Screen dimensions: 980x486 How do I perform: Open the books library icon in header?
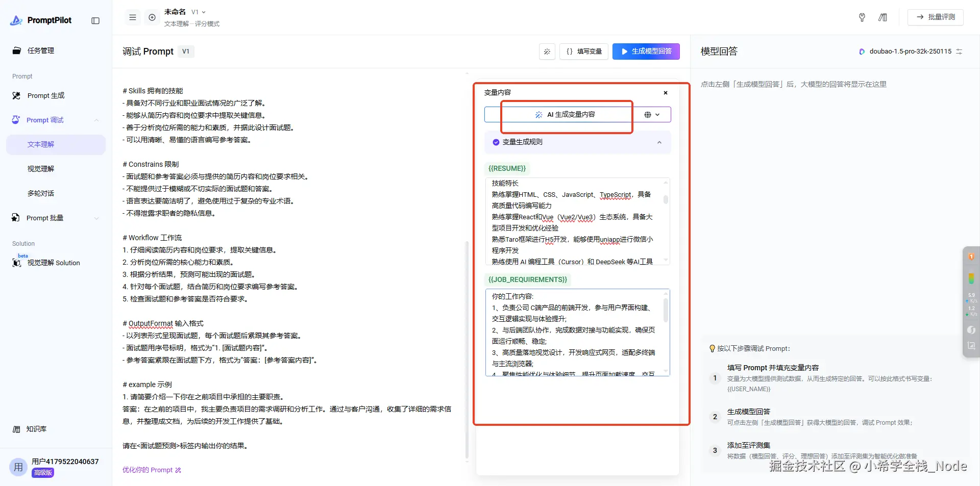coord(883,17)
